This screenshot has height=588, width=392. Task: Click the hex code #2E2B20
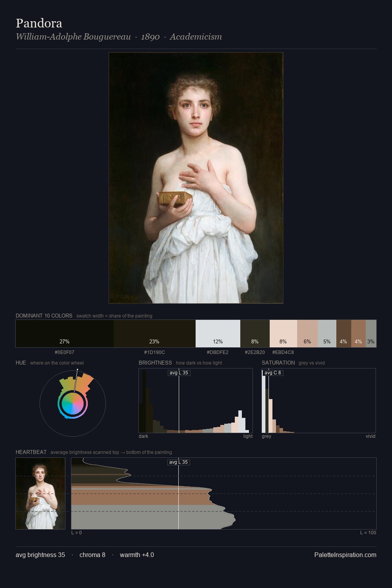[255, 352]
